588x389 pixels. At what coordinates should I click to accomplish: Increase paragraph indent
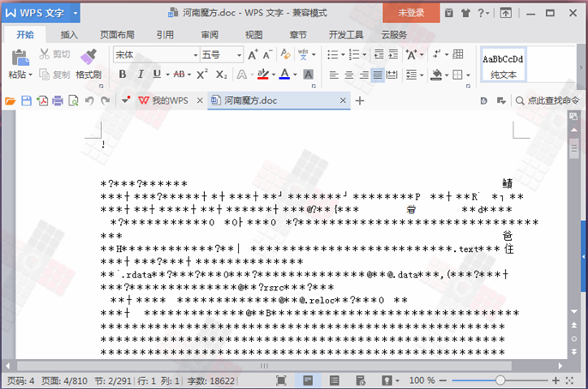tap(393, 55)
